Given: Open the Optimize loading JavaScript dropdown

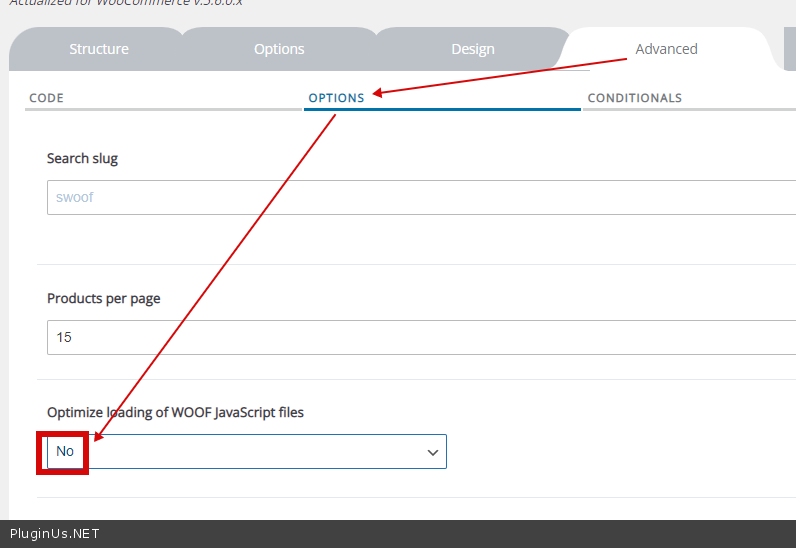Looking at the screenshot, I should coord(246,452).
